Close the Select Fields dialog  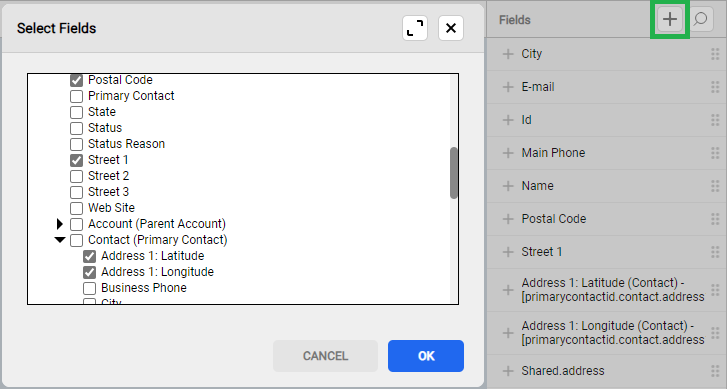451,28
